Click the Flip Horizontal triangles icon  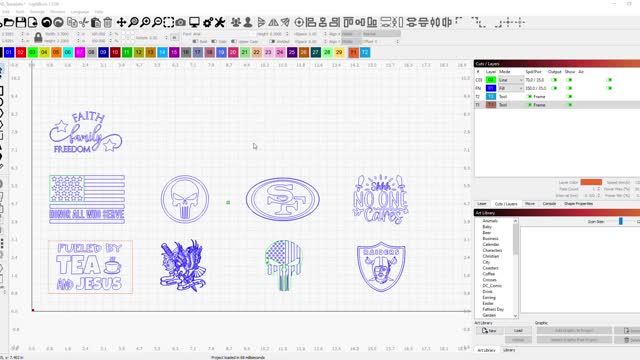coord(273,22)
